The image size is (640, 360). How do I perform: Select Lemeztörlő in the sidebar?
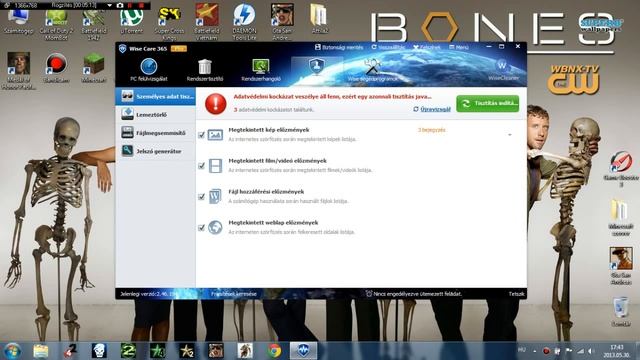(156, 115)
